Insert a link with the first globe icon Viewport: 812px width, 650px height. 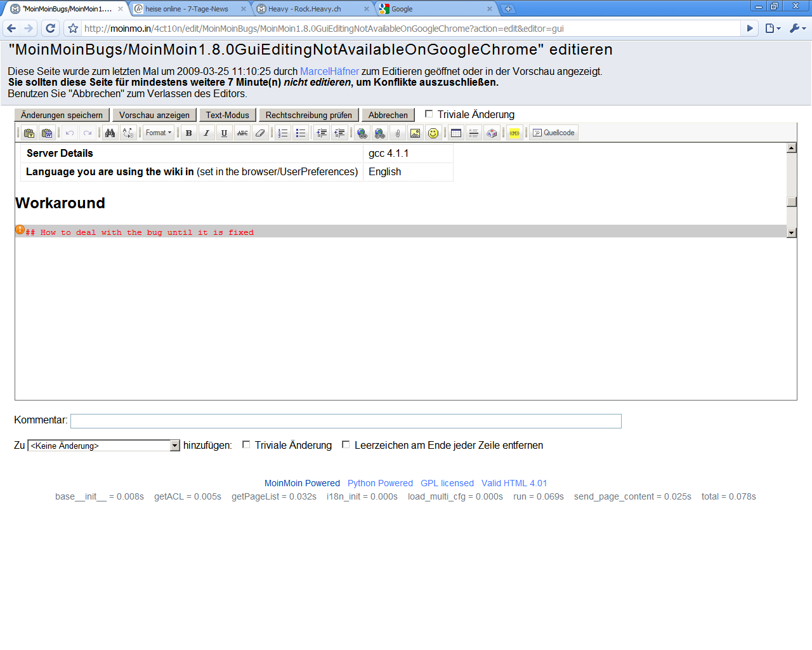click(x=362, y=133)
